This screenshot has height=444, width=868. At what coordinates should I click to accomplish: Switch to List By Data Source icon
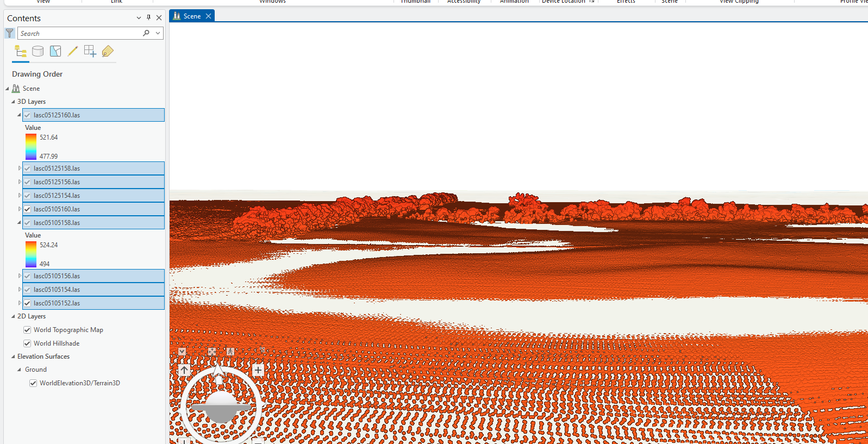[38, 52]
